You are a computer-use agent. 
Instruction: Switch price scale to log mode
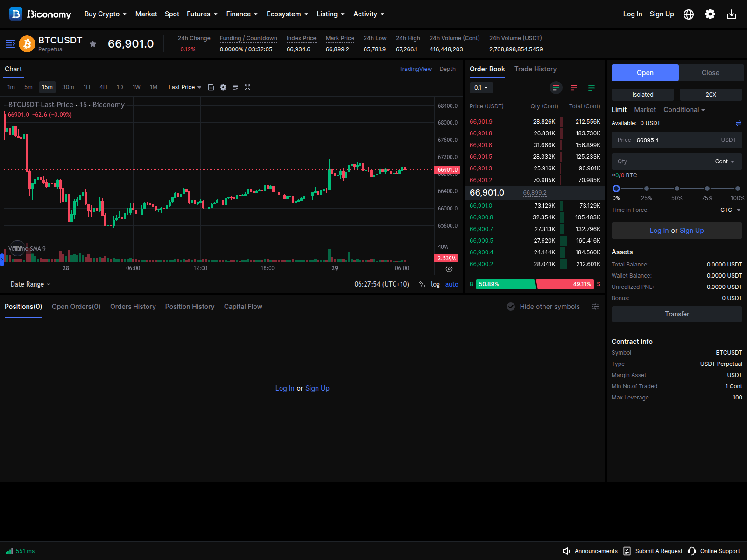pyautogui.click(x=435, y=284)
